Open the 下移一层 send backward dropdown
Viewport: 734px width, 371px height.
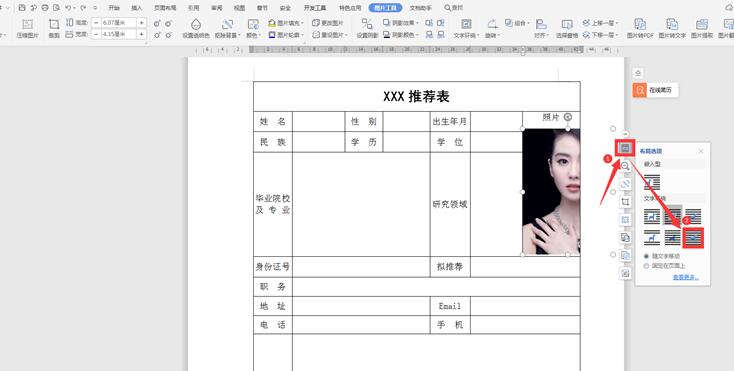tap(601, 35)
